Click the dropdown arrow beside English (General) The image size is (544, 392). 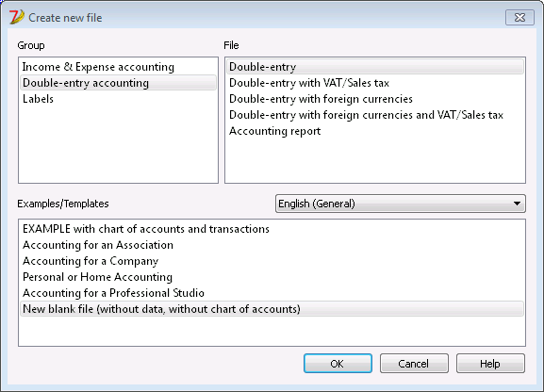[x=517, y=204]
